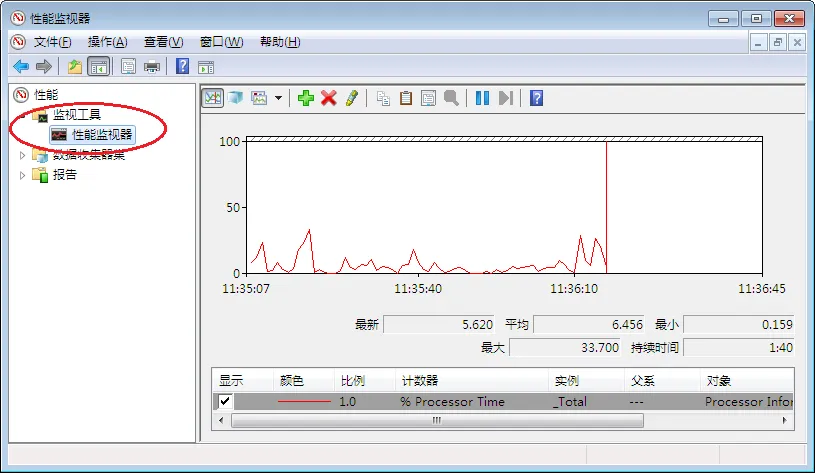Click the _Total instance cell
Image resolution: width=815 pixels, height=473 pixels.
[570, 401]
